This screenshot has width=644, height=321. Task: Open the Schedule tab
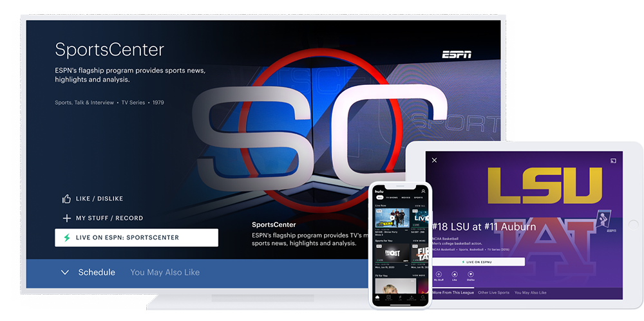pos(97,273)
